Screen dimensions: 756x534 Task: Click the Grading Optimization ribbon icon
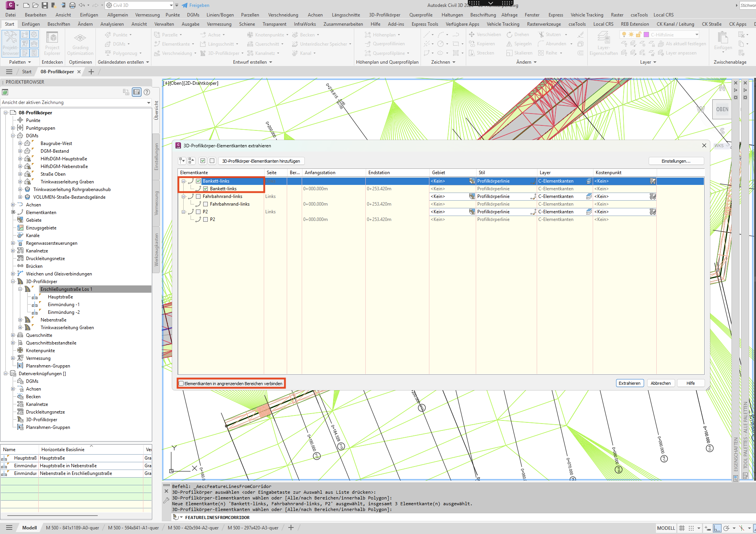coord(80,43)
